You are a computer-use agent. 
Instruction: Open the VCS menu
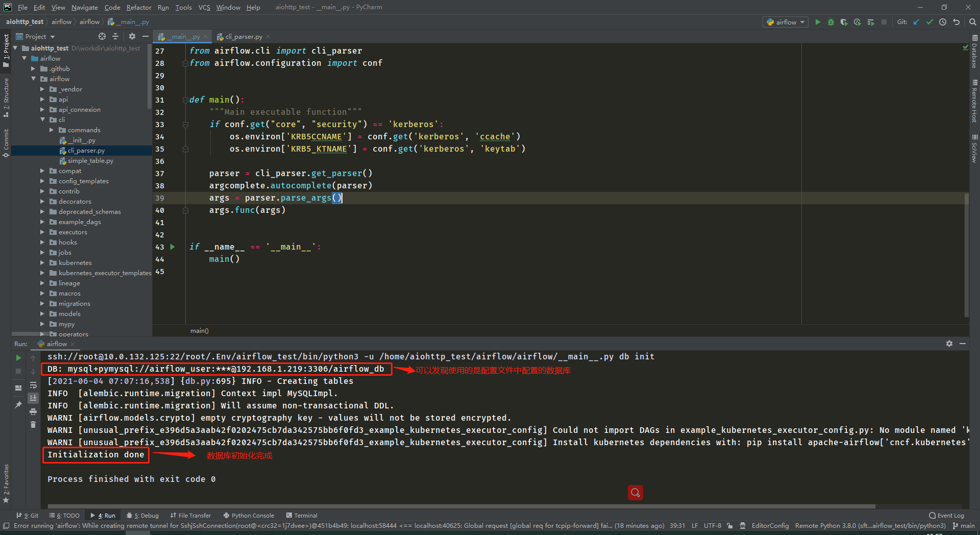tap(204, 7)
